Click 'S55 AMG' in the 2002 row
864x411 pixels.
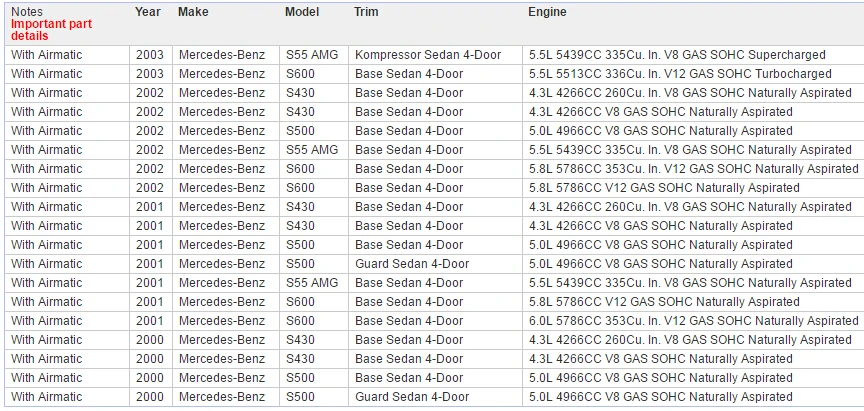coord(312,150)
